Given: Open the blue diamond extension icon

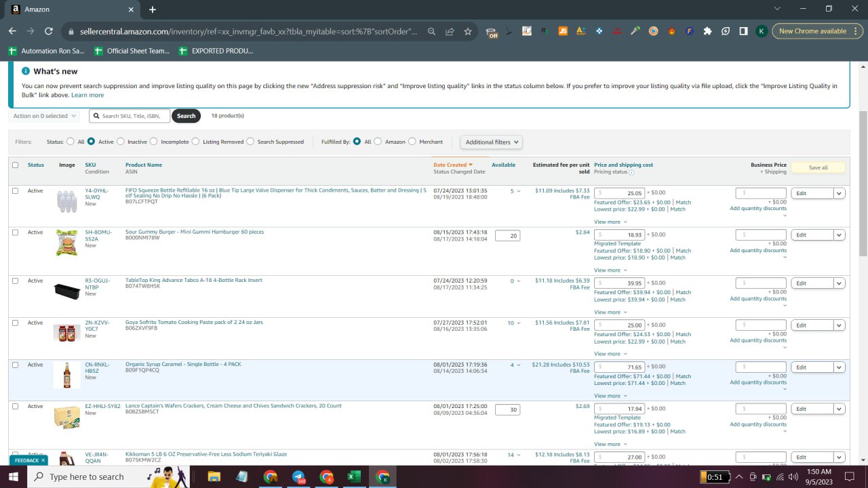Looking at the screenshot, I should (599, 31).
